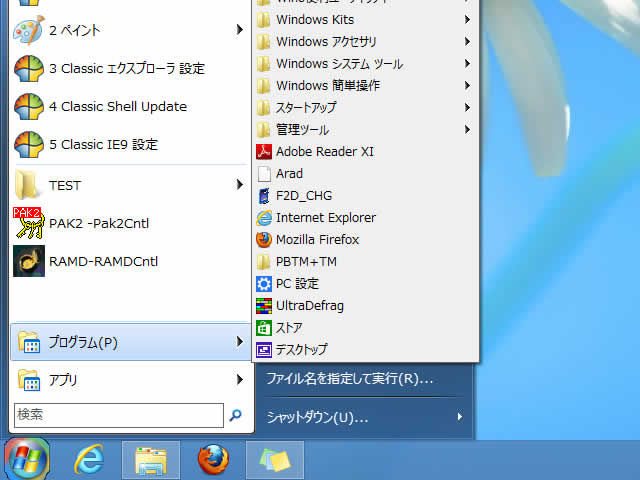
Task: Click the 'Mozilla Firefox' label
Action: click(x=318, y=240)
